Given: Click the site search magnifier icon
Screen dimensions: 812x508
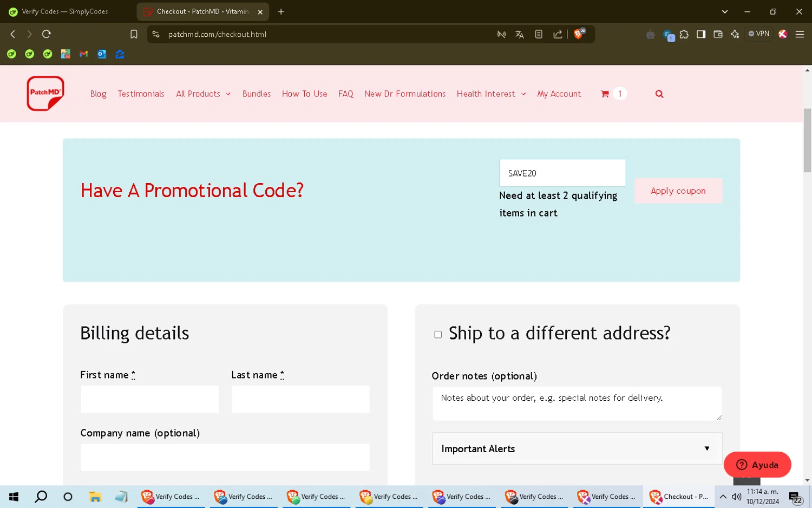Looking at the screenshot, I should [x=659, y=94].
